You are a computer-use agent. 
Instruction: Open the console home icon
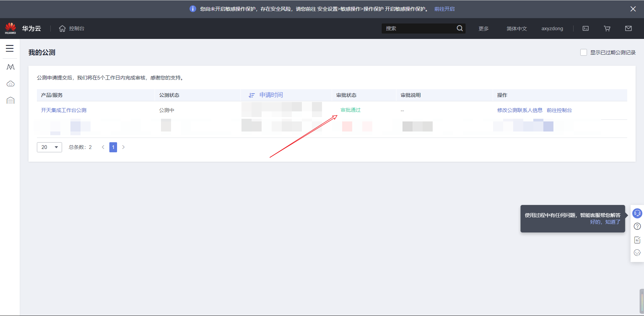62,29
